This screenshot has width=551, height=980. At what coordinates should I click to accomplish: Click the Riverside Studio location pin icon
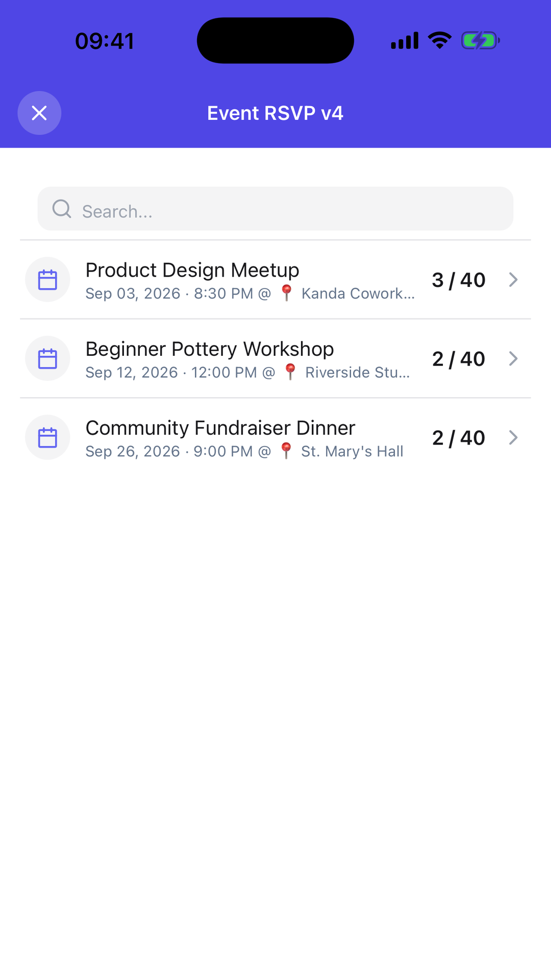[290, 372]
